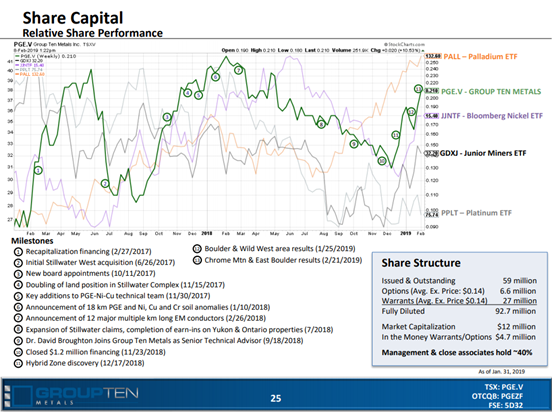Click 'Closed $1.2 million financing' milestone

[x=95, y=352]
